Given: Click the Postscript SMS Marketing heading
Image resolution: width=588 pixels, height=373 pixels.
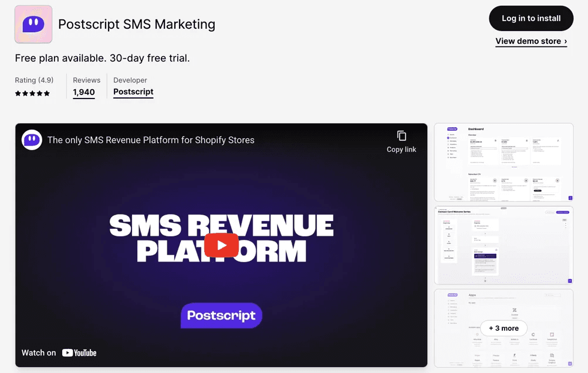Looking at the screenshot, I should [x=137, y=25].
